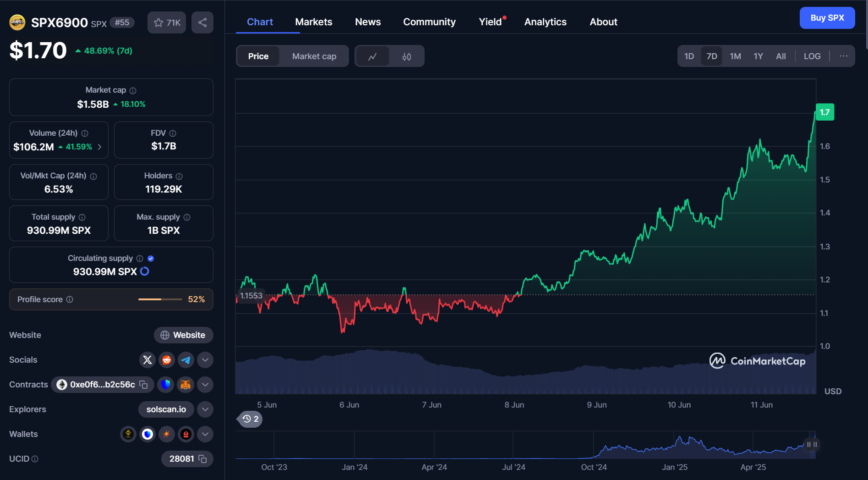Open the Community tab

point(429,22)
